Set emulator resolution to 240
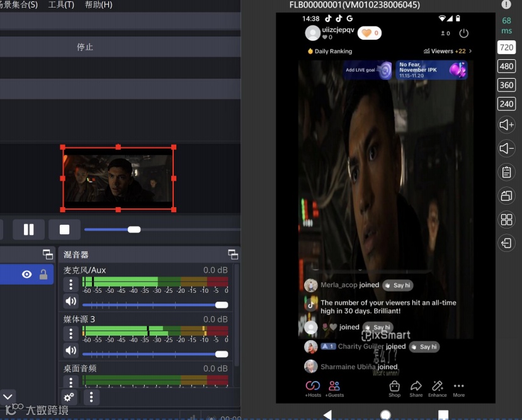Image resolution: width=522 pixels, height=420 pixels. tap(506, 104)
